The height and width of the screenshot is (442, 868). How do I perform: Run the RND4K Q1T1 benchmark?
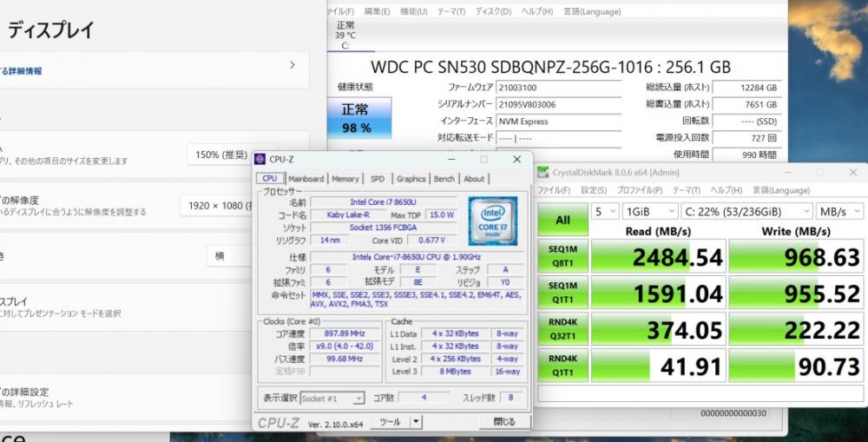pos(563,366)
